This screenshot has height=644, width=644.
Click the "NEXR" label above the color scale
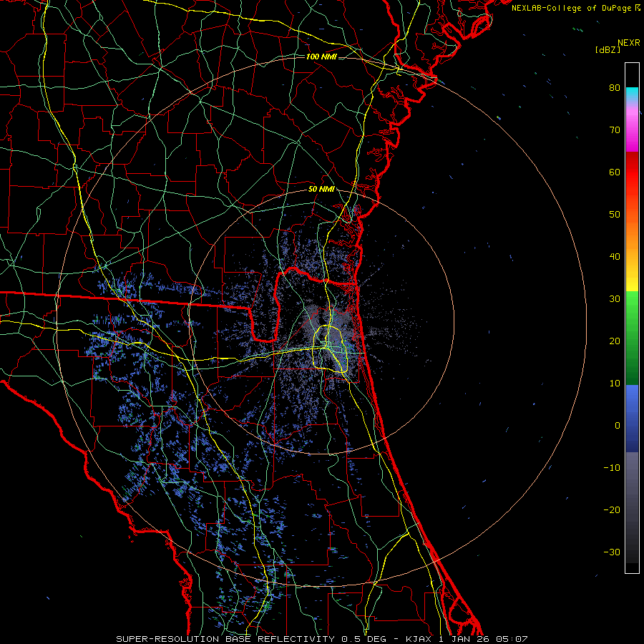coord(629,43)
